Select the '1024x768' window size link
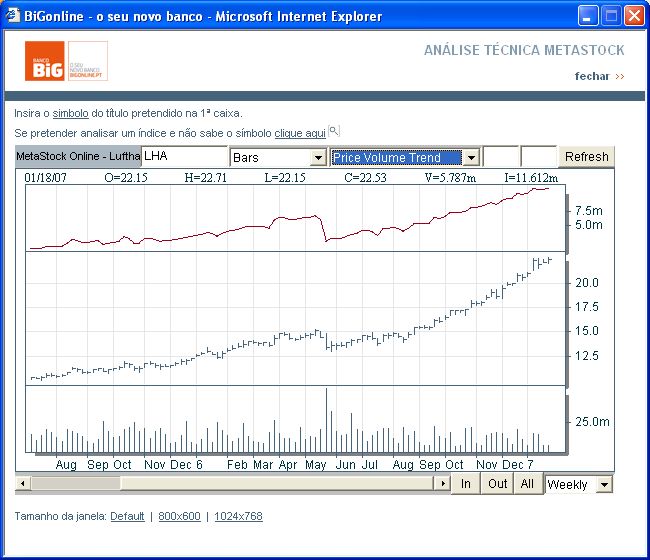The width and height of the screenshot is (650, 560). pos(238,516)
